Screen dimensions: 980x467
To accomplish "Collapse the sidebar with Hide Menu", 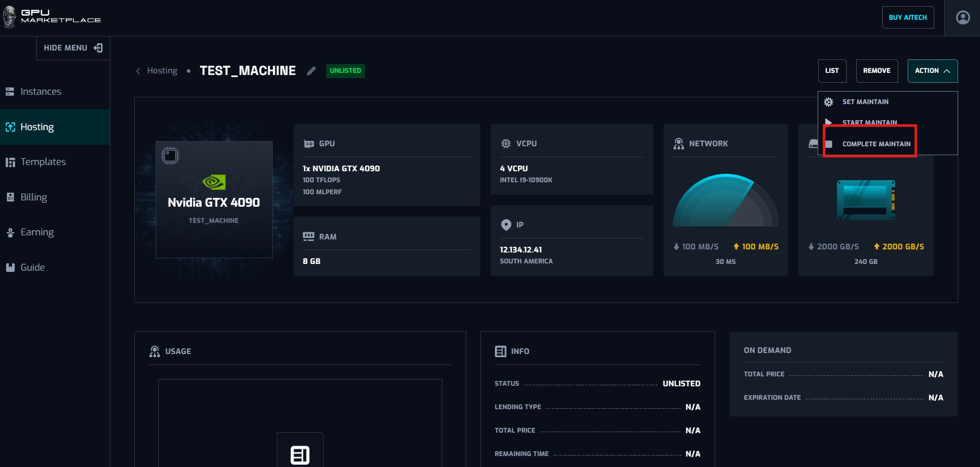I will [x=73, y=48].
